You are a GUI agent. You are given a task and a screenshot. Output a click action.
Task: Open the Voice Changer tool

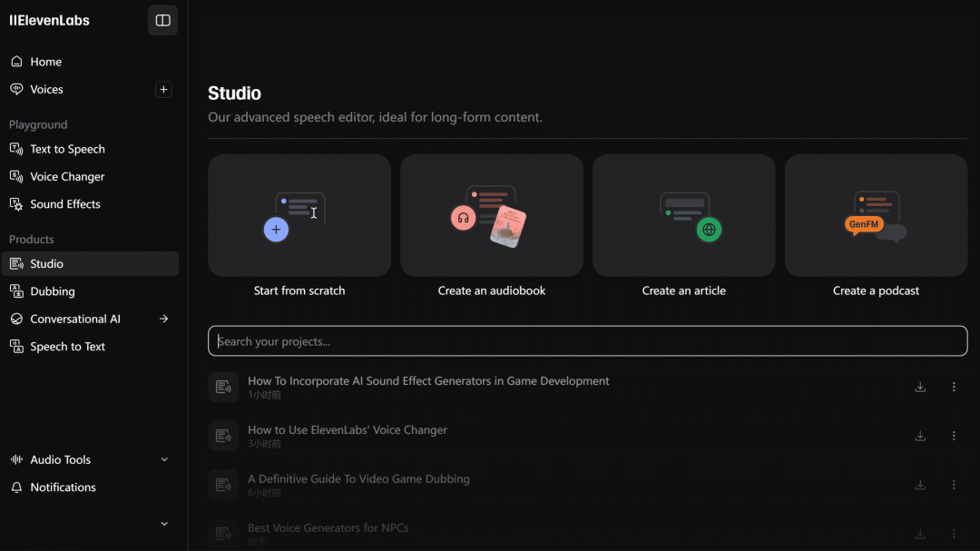pyautogui.click(x=67, y=176)
